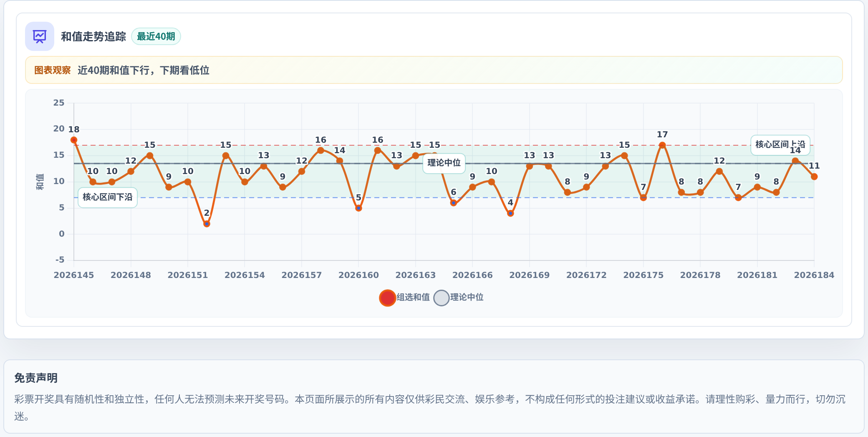Toggle the 组选和值 legend series

tap(404, 298)
